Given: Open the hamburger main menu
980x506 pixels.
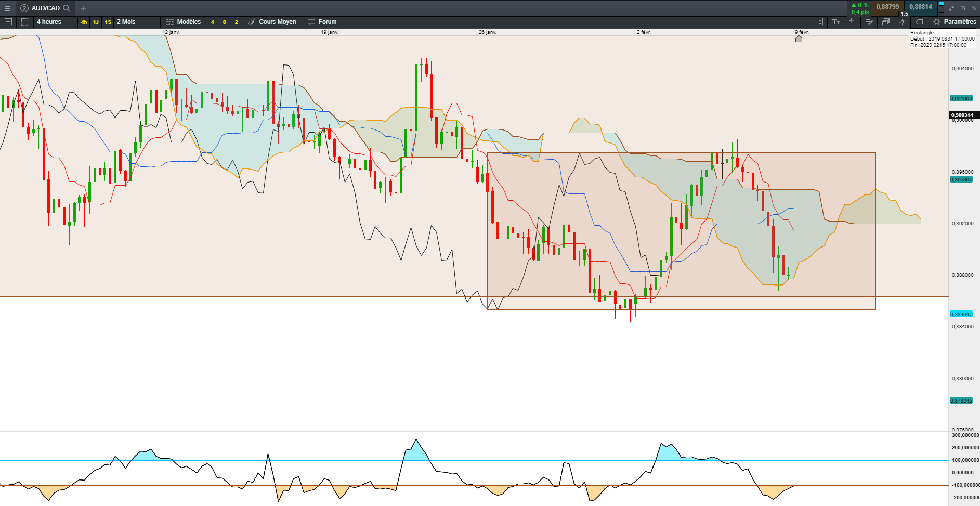Looking at the screenshot, I should [8, 8].
